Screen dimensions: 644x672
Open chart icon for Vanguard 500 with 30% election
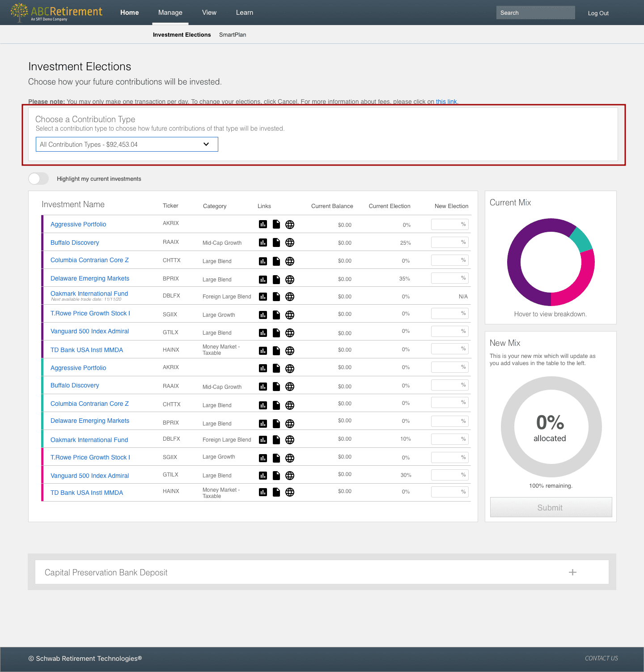tap(263, 476)
